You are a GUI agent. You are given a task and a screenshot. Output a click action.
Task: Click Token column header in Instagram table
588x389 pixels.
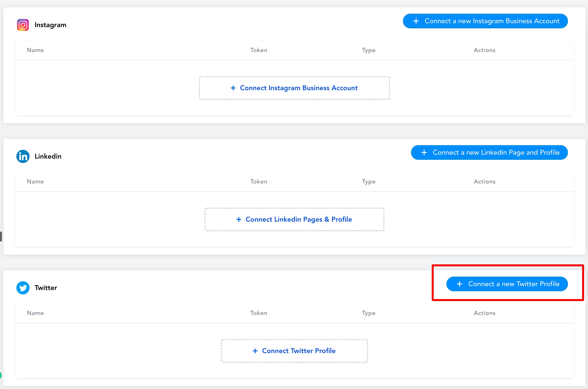259,50
